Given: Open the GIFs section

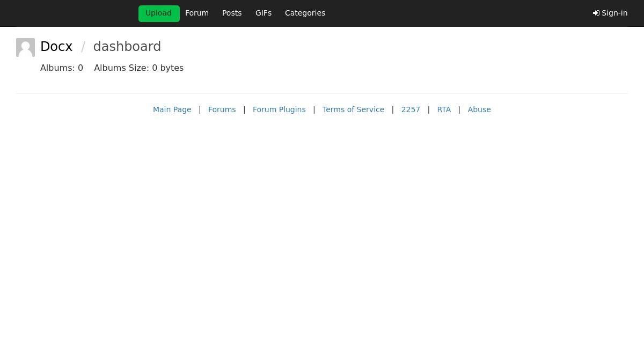Looking at the screenshot, I should (x=264, y=13).
